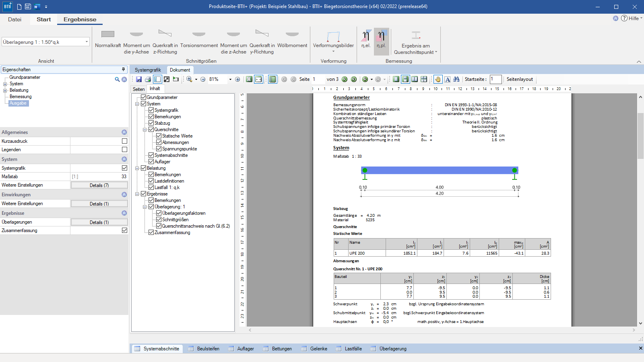Image resolution: width=644 pixels, height=362 pixels.
Task: Toggle the Kurzausdruck checkbox
Action: coord(124,141)
